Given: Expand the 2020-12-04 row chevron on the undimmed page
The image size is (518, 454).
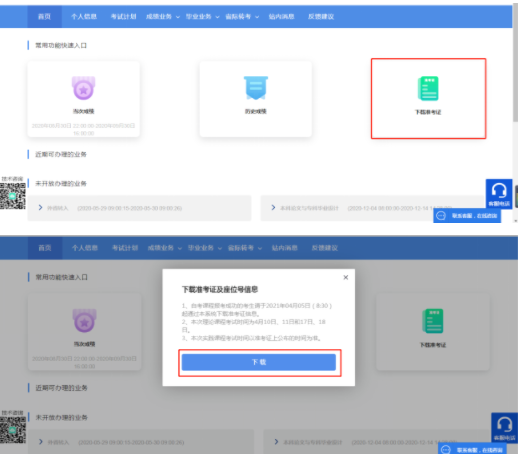Looking at the screenshot, I should [273, 207].
